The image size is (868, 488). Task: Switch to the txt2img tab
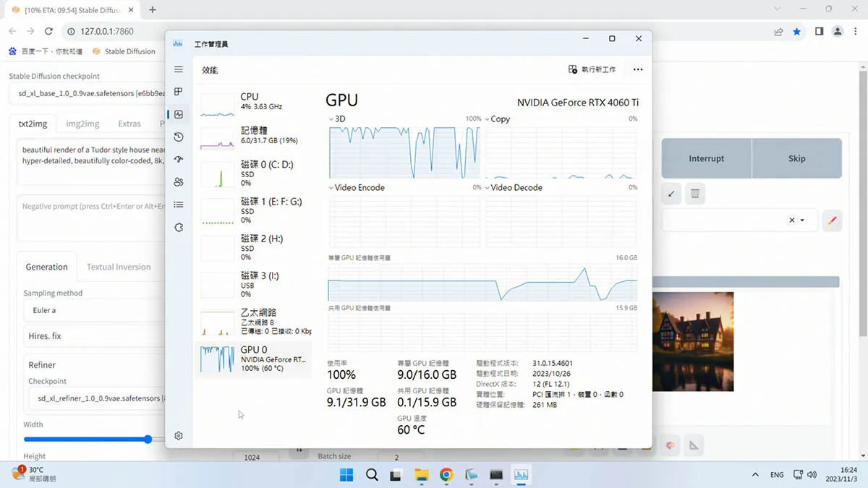click(33, 124)
